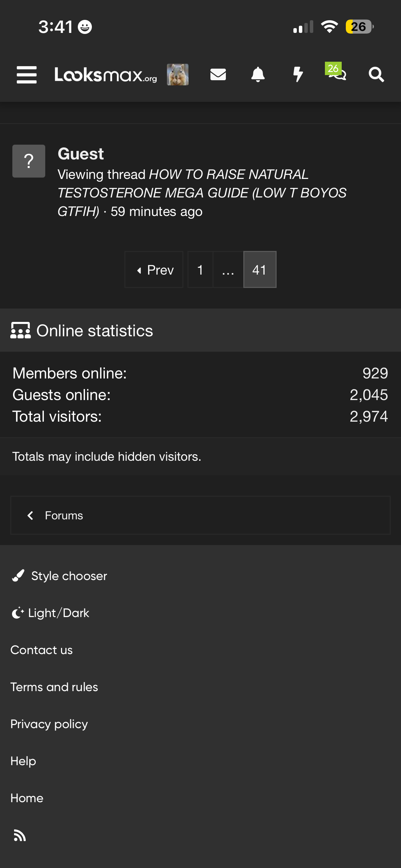This screenshot has height=868, width=401.
Task: Go to the previous page with Prev
Action: click(x=154, y=270)
